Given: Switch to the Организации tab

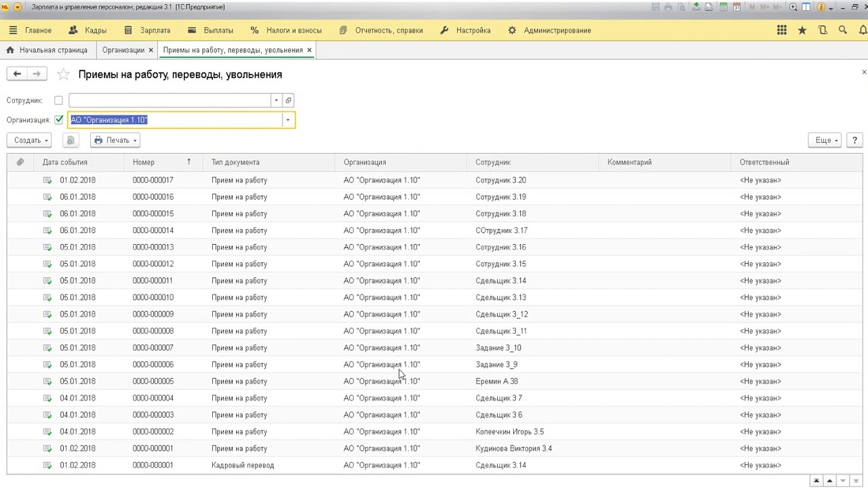Looking at the screenshot, I should [123, 50].
